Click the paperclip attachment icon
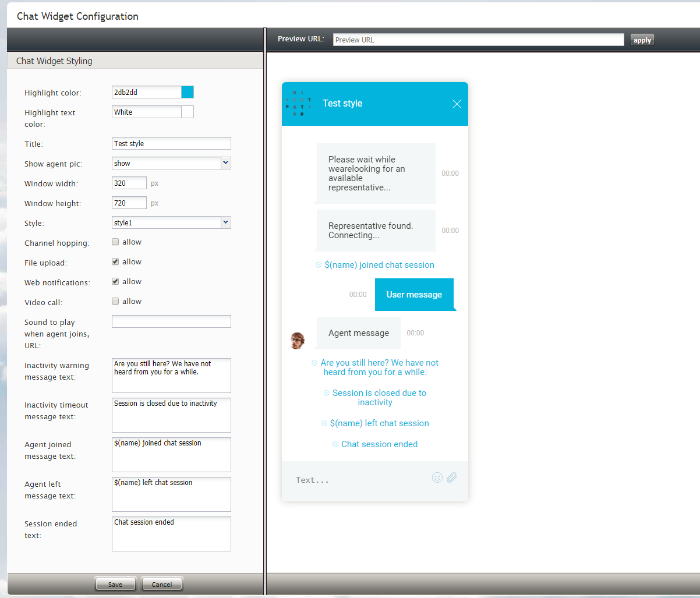The height and width of the screenshot is (598, 700). pos(452,477)
